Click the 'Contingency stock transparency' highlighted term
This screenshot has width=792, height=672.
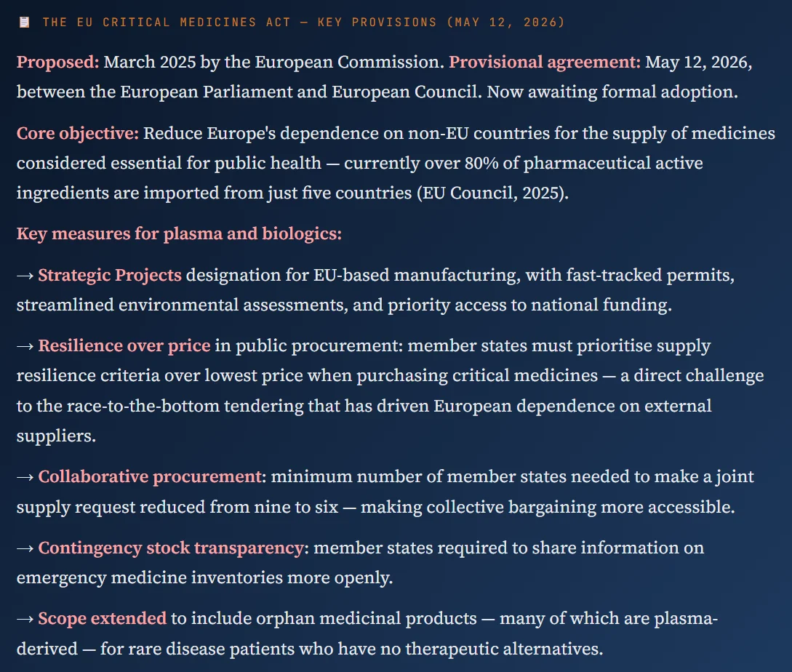(x=171, y=548)
